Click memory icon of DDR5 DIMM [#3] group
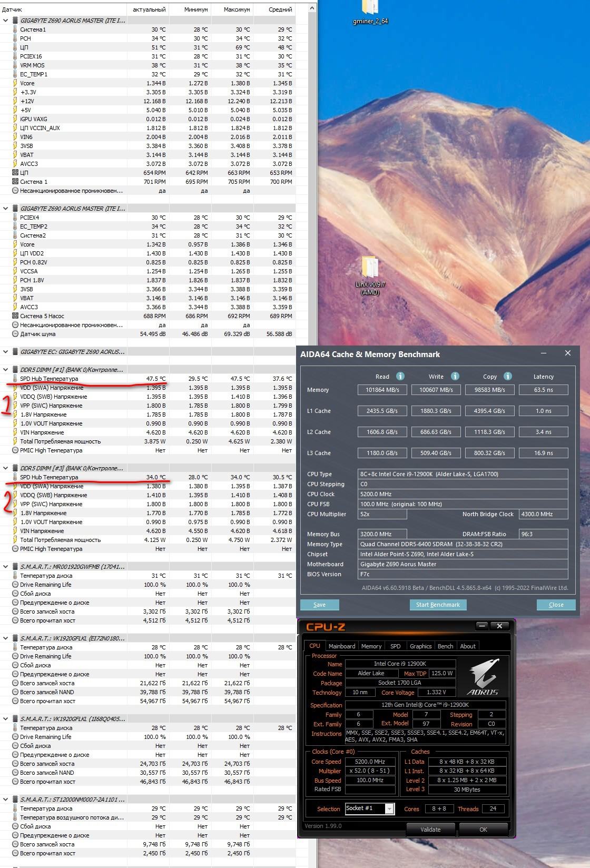590x868 pixels. click(x=15, y=468)
